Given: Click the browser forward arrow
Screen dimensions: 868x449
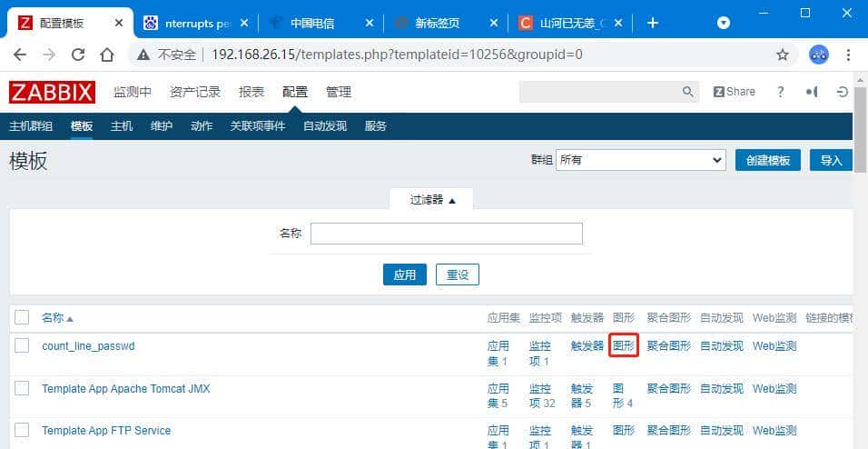Looking at the screenshot, I should pos(49,55).
